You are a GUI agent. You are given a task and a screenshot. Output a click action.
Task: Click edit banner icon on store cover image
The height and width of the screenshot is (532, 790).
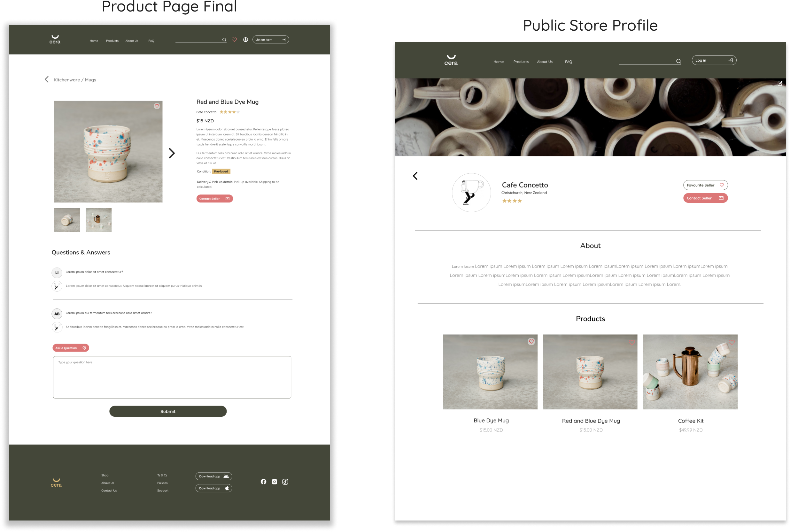779,83
